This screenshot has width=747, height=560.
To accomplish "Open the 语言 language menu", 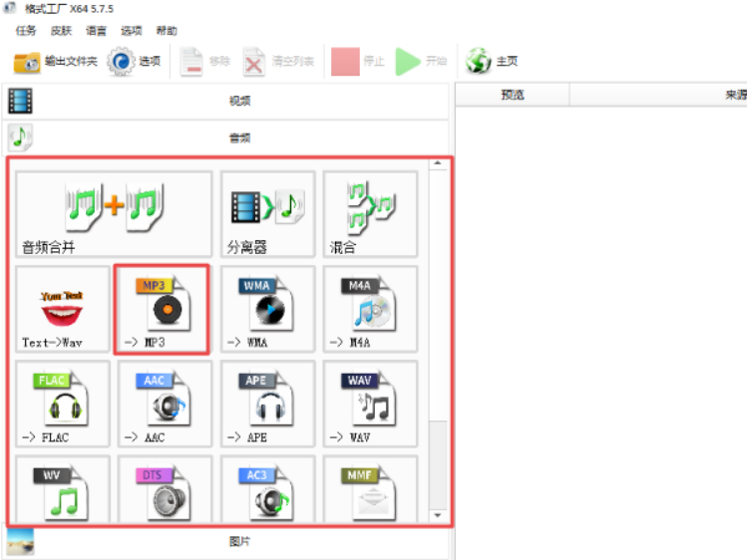I will [96, 31].
